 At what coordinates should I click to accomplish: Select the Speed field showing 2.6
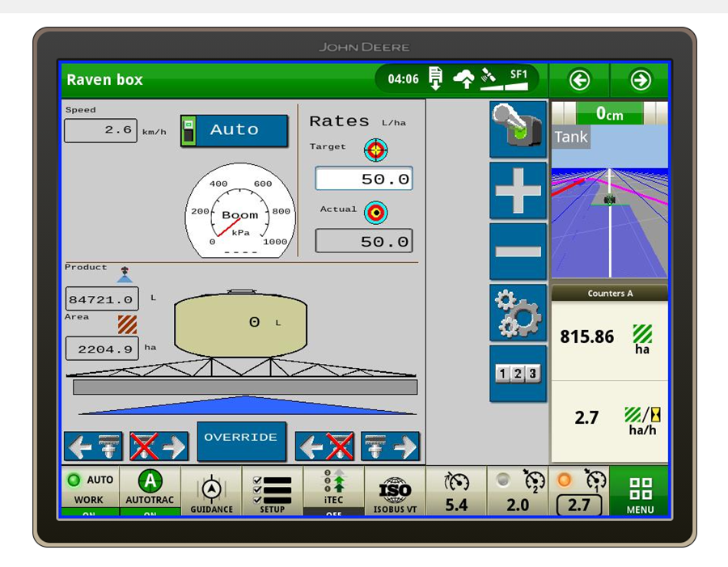tap(101, 130)
